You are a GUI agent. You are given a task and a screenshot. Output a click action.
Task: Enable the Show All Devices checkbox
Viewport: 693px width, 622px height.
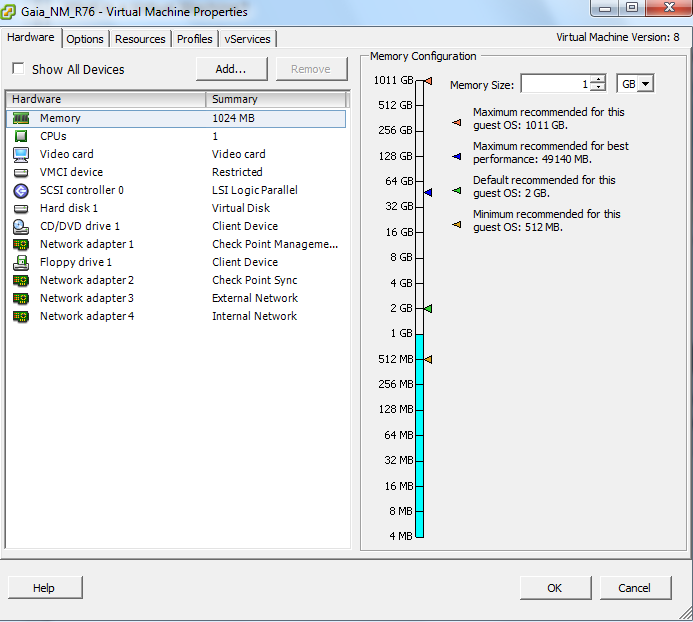point(18,69)
